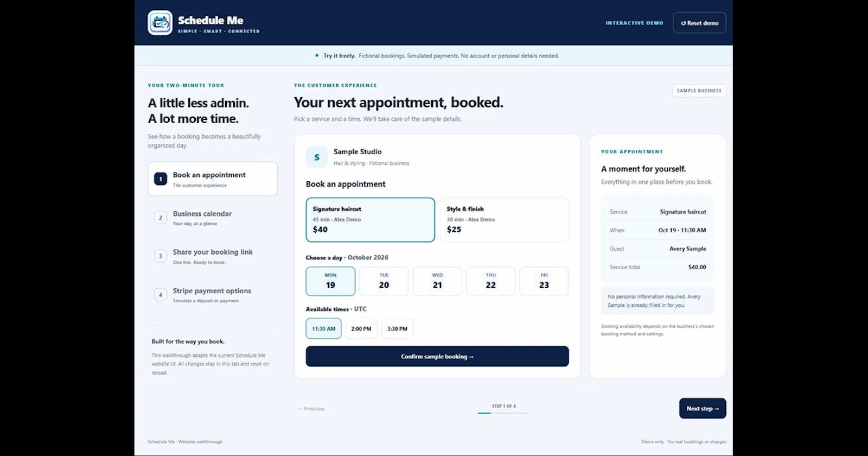868x456 pixels.
Task: Click the 'Your two-minute tour' label
Action: (186, 85)
